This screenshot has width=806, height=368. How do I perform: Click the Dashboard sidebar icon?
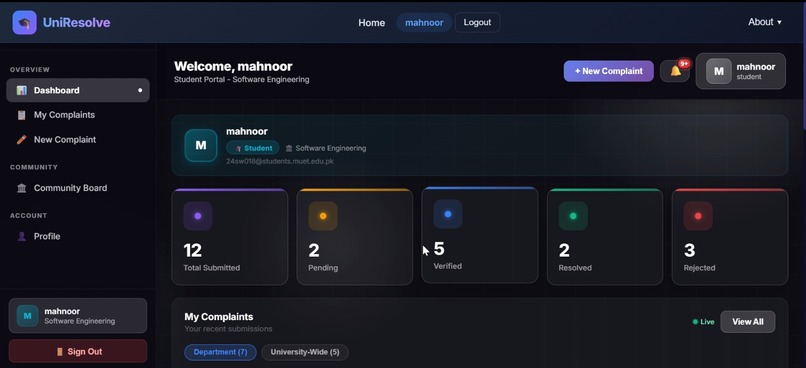22,90
